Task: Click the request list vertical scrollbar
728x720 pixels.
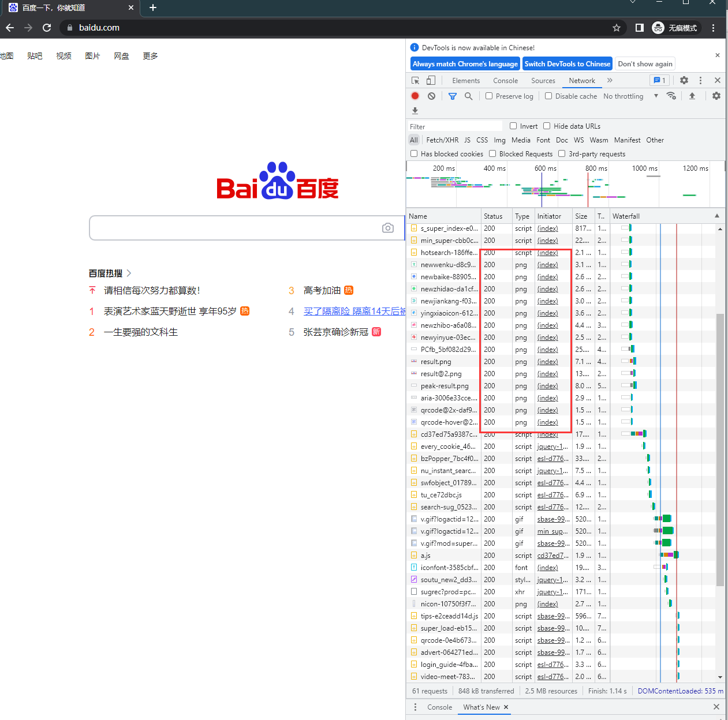Action: [720, 450]
